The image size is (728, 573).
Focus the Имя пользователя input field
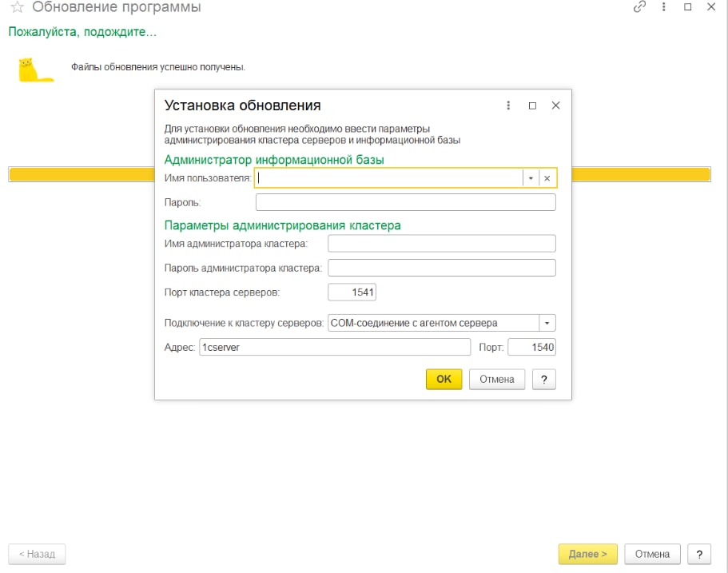tap(389, 178)
